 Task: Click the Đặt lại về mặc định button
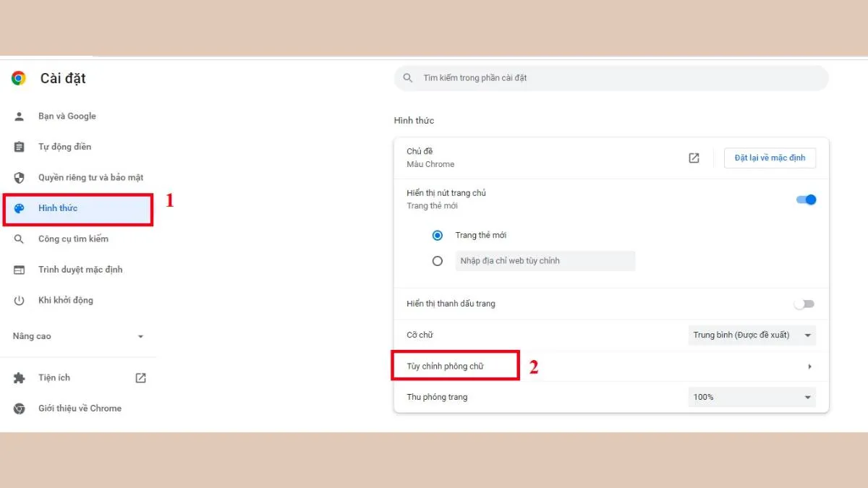click(770, 157)
